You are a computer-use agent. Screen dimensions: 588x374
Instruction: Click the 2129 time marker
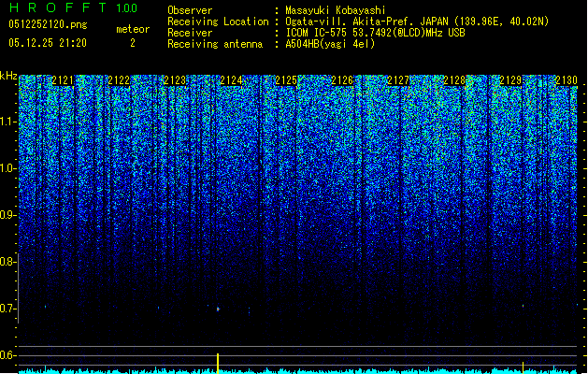click(x=510, y=80)
